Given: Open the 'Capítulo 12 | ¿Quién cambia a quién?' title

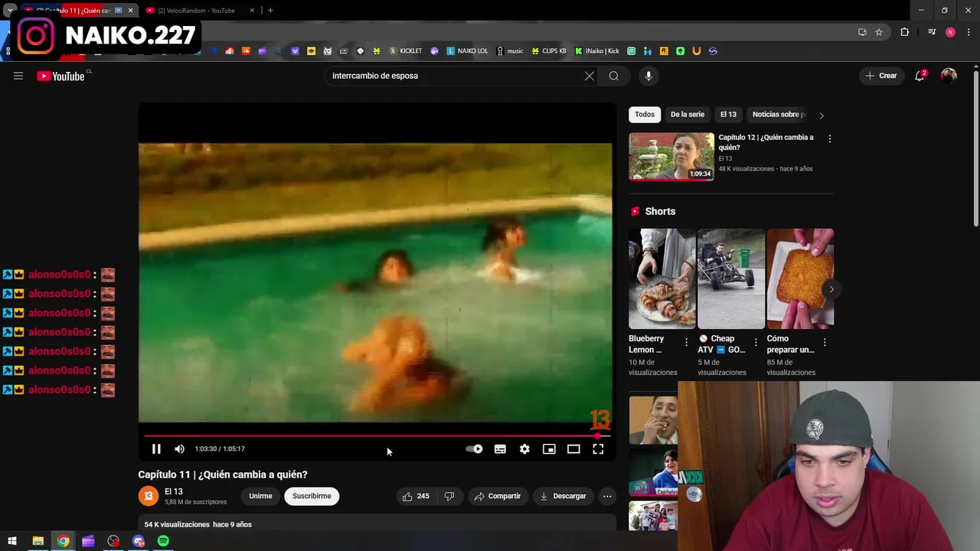Looking at the screenshot, I should pos(766,142).
